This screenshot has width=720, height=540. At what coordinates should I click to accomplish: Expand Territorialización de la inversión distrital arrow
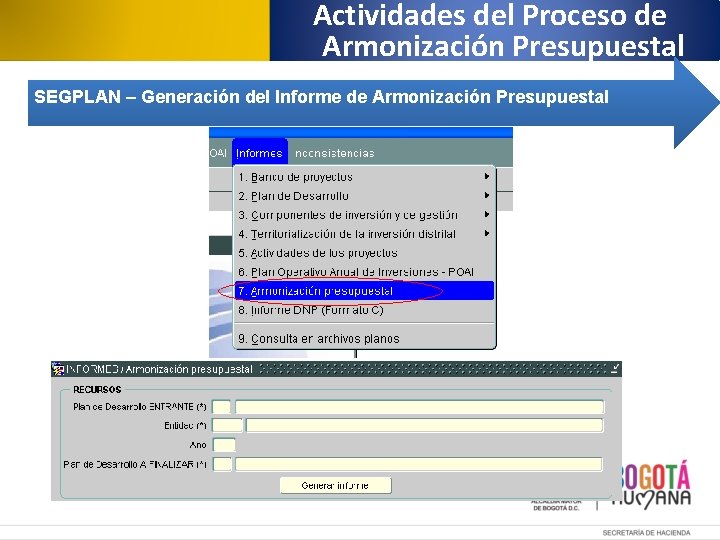[487, 234]
